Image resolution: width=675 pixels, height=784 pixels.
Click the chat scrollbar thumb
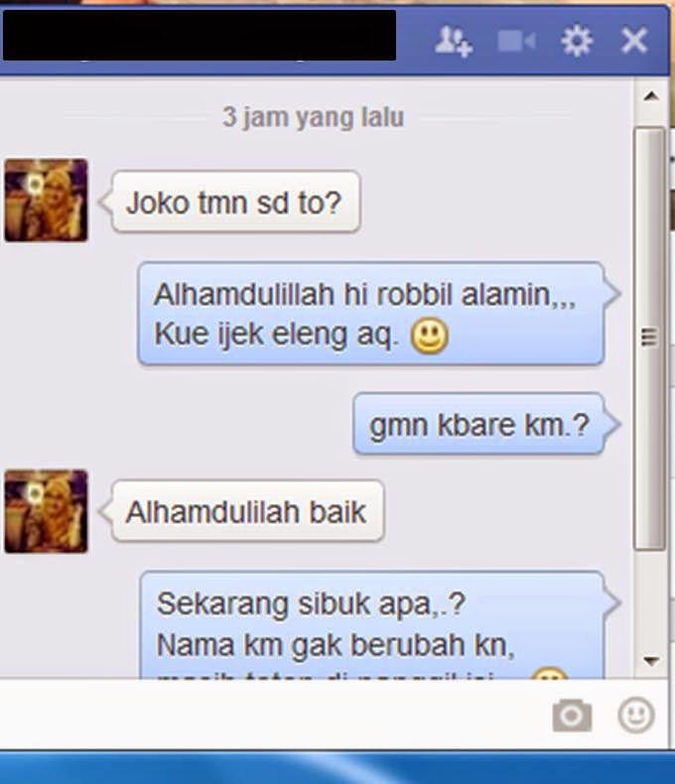(x=649, y=338)
